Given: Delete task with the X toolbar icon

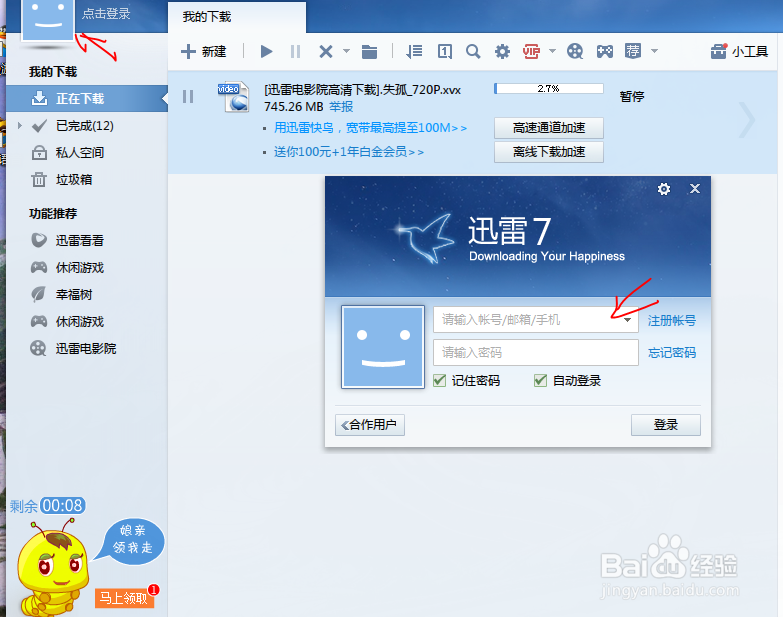Looking at the screenshot, I should (x=326, y=51).
